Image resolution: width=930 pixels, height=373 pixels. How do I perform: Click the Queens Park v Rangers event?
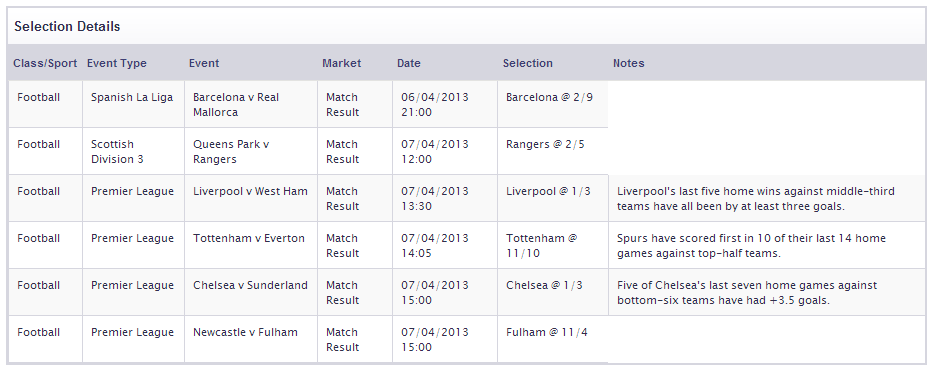[231, 152]
